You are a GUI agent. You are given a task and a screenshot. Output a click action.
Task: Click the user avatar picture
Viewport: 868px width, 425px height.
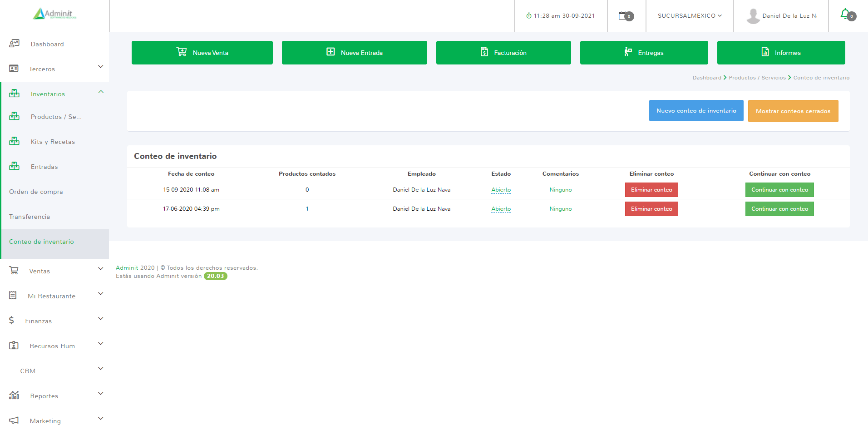click(x=753, y=16)
